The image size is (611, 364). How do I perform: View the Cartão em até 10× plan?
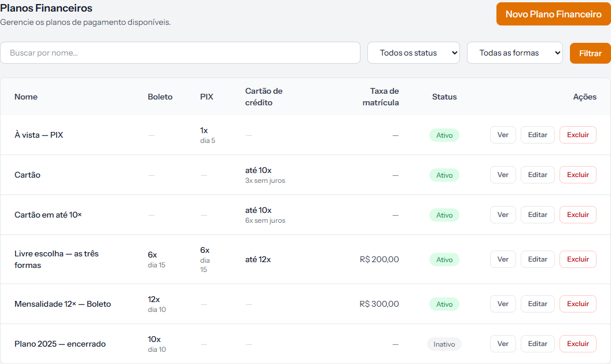tap(503, 215)
